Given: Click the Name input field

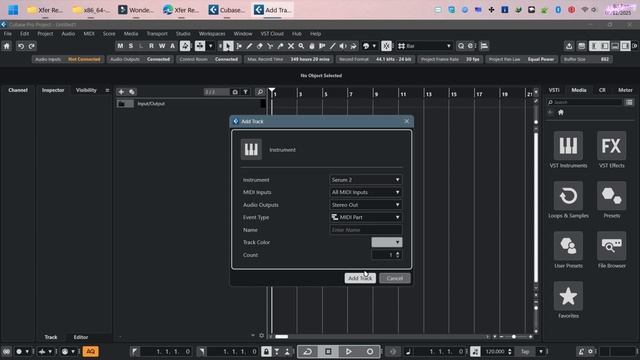Looking at the screenshot, I should tap(366, 230).
